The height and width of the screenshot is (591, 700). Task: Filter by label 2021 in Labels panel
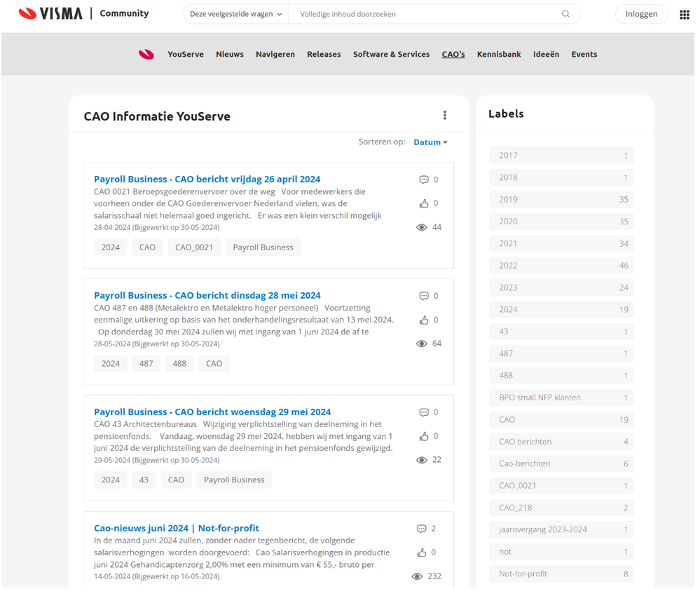coord(561,243)
